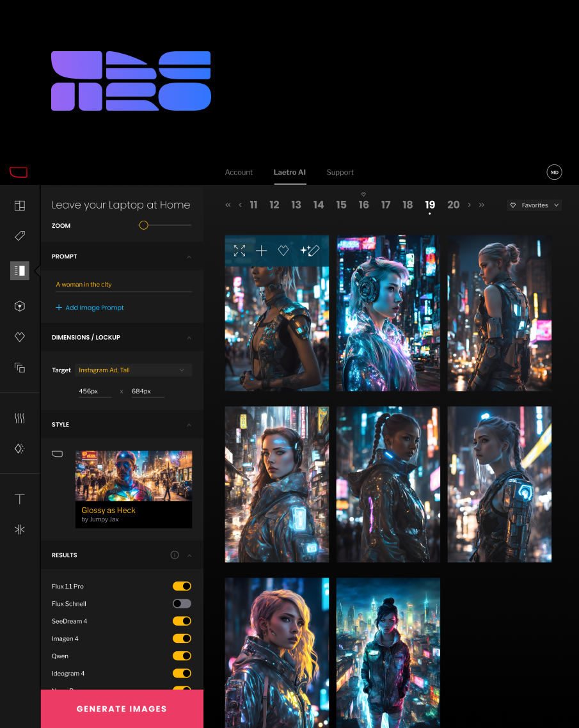
Task: Go to page 20
Action: pos(453,205)
